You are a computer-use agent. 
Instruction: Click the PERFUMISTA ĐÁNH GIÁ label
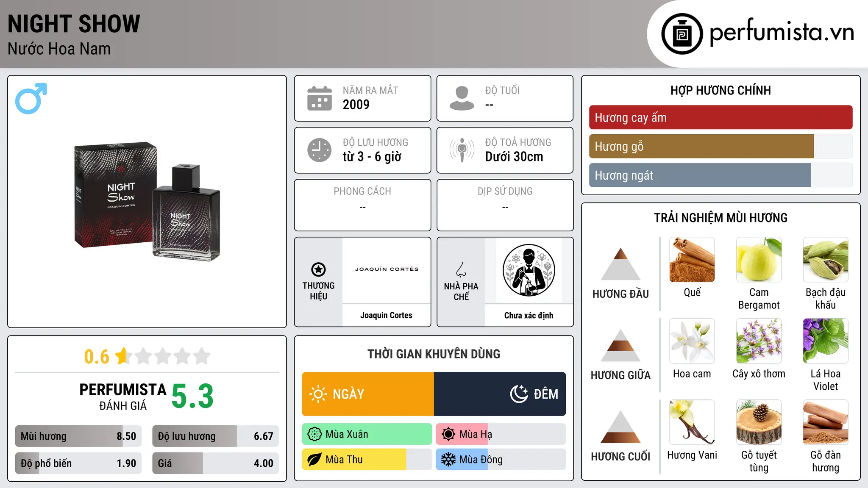[x=123, y=396]
